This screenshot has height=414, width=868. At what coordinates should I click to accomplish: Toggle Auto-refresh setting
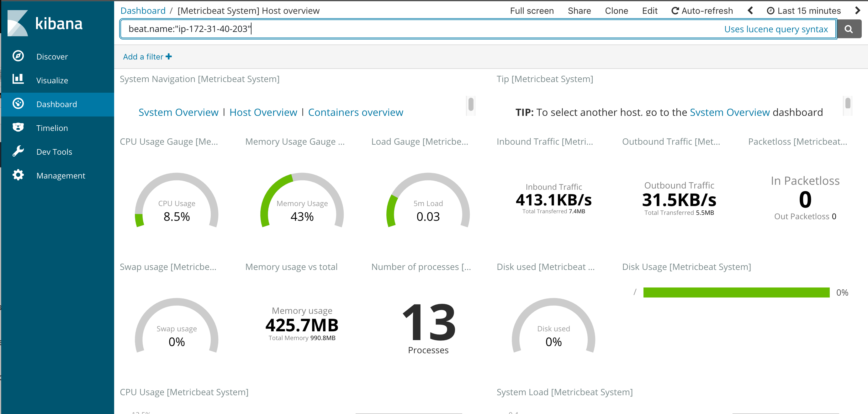(x=702, y=11)
